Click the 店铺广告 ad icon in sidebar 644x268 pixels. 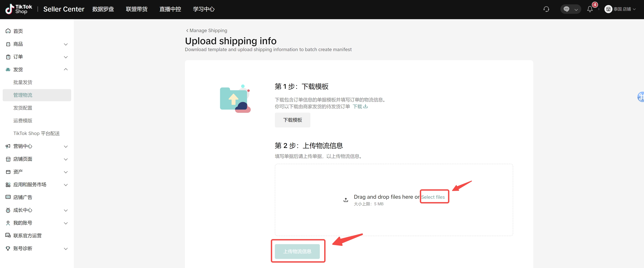click(8, 197)
